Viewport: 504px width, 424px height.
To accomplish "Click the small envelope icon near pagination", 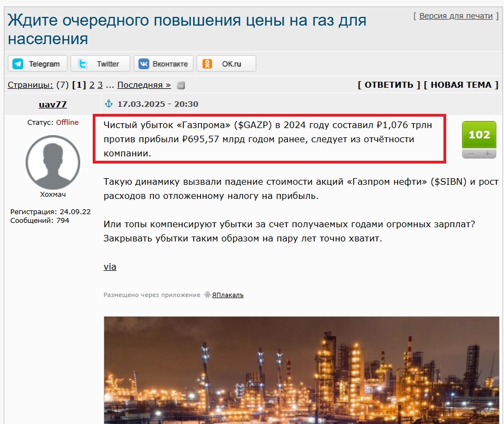I will 181,85.
